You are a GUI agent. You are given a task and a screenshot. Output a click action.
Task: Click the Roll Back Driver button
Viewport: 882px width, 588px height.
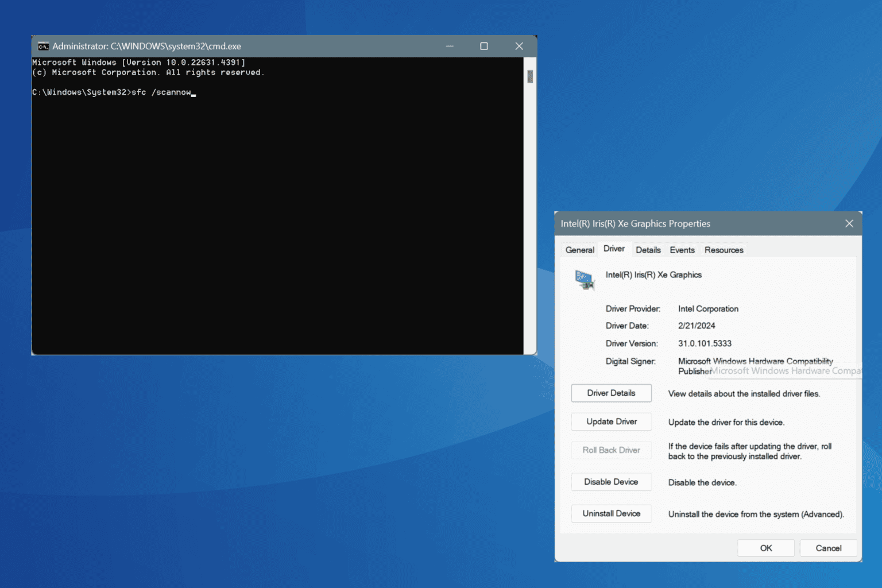coord(611,450)
